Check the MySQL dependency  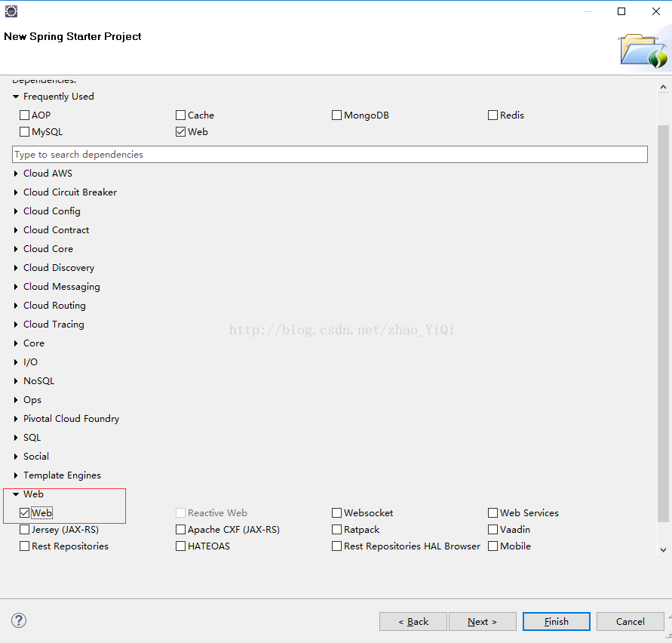(25, 132)
